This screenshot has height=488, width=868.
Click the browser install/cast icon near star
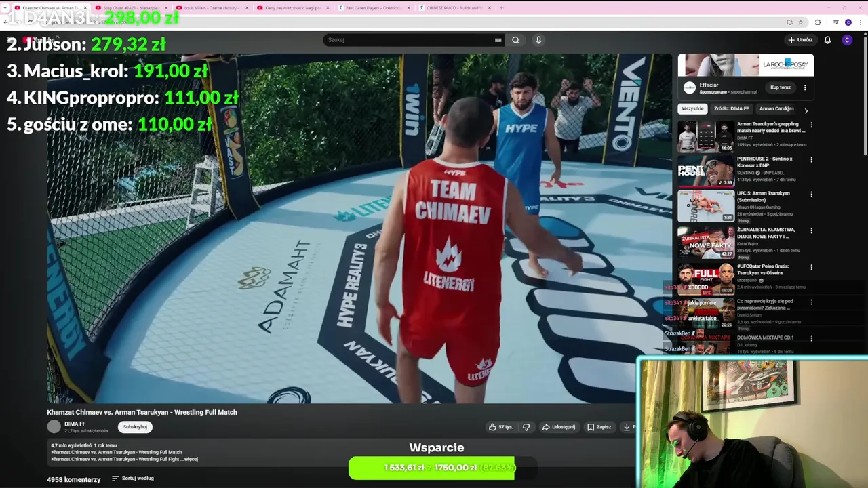tap(789, 22)
